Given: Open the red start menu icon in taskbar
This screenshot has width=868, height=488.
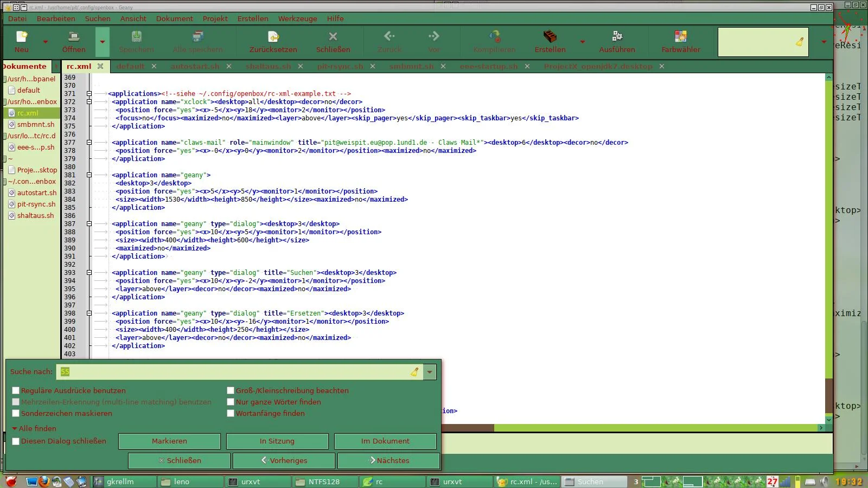Looking at the screenshot, I should pyautogui.click(x=11, y=481).
